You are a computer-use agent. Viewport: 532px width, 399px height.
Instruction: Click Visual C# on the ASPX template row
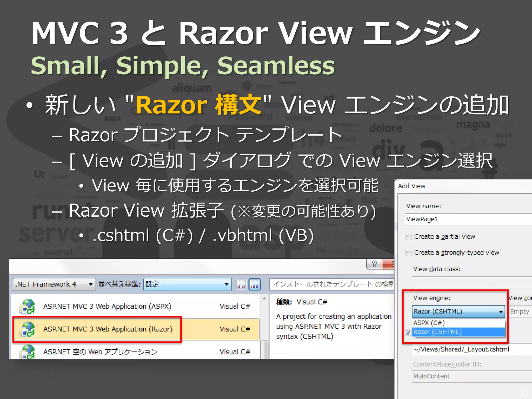[235, 307]
